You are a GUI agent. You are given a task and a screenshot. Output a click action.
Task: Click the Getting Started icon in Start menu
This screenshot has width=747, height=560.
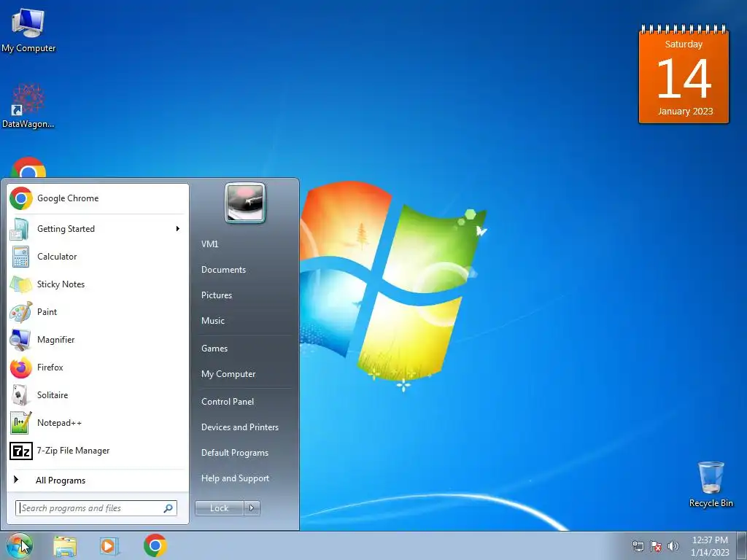pos(20,228)
